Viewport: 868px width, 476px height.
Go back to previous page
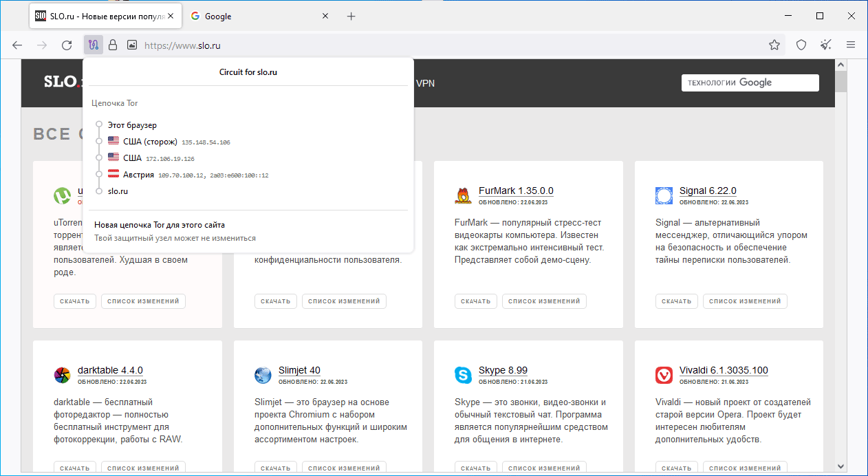(x=17, y=45)
